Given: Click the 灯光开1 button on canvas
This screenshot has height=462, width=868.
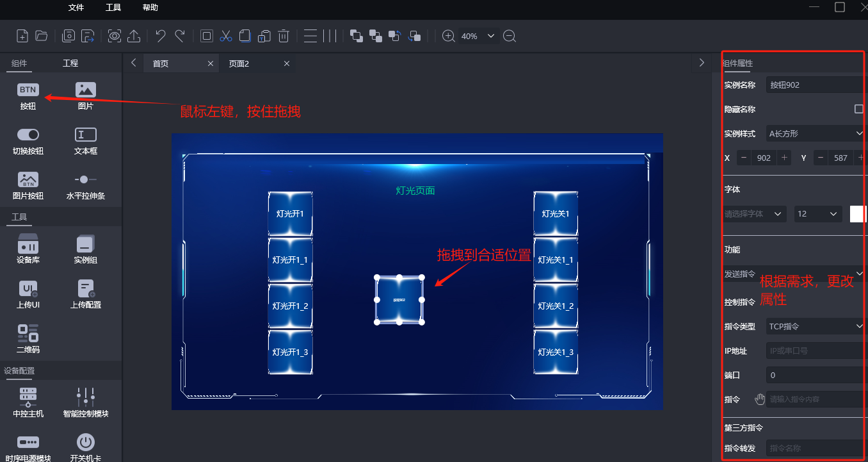Looking at the screenshot, I should (290, 213).
